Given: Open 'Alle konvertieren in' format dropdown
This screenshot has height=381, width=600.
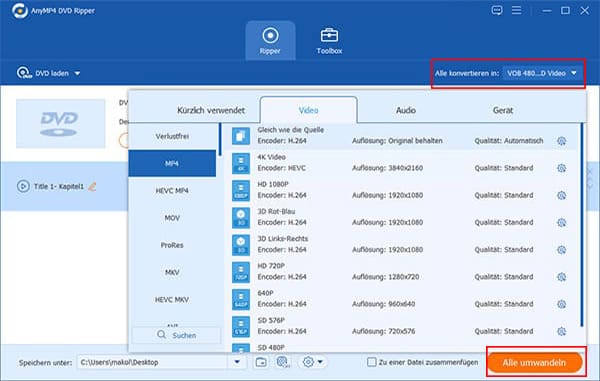Looking at the screenshot, I should 541,73.
